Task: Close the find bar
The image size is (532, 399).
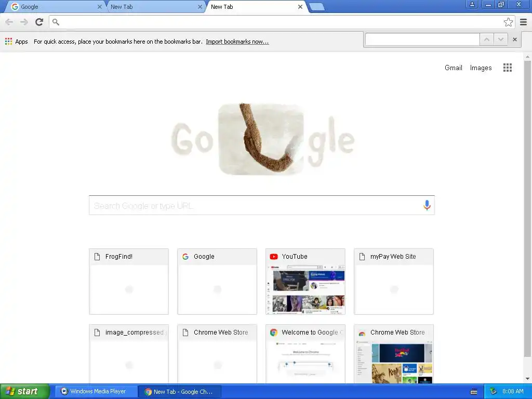Action: 514,39
